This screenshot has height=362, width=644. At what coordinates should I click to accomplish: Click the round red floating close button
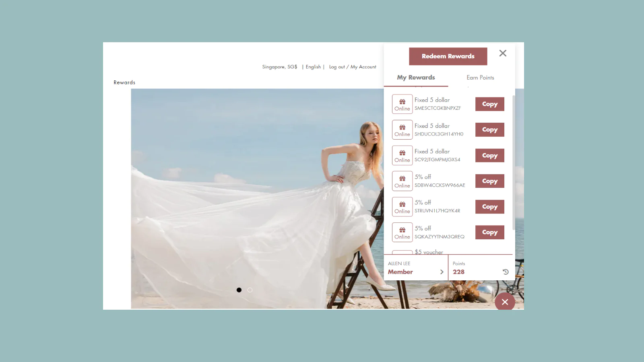tap(505, 302)
